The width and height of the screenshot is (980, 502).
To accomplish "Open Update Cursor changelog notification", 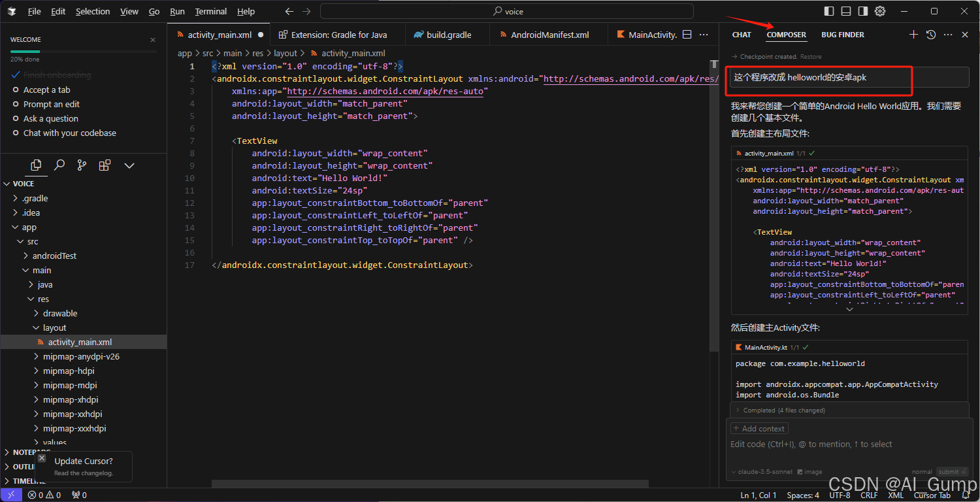I will pos(84,466).
